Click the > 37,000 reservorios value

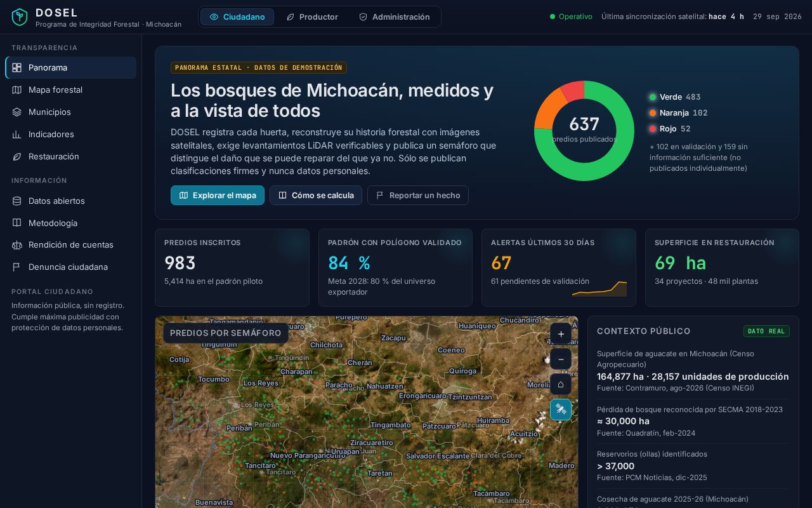[615, 466]
